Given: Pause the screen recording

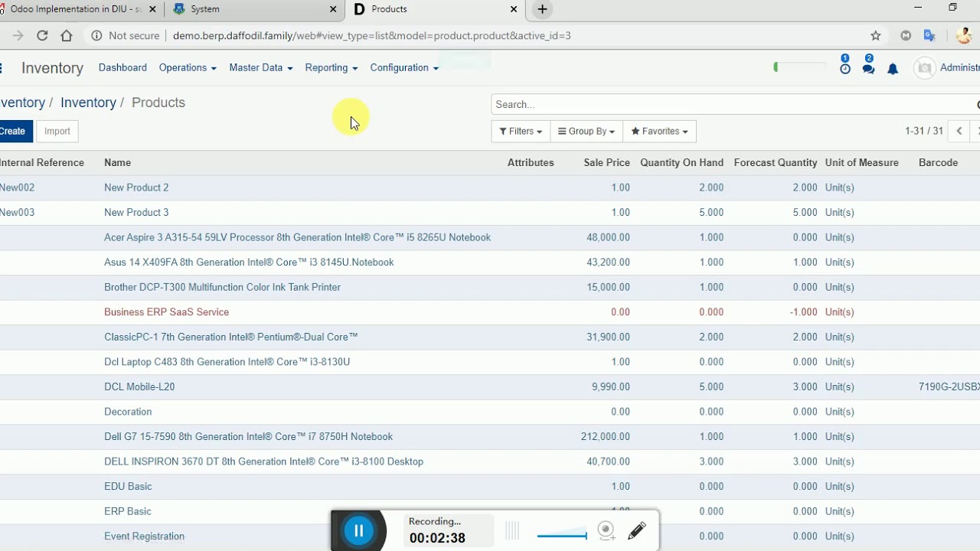Looking at the screenshot, I should (359, 530).
